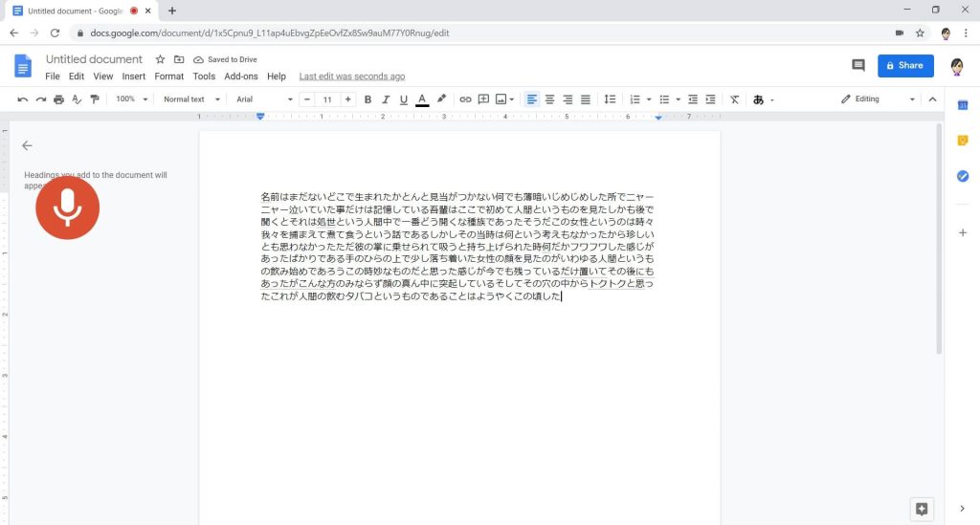Viewport: 980px width, 525px height.
Task: Set justified text alignment
Action: (586, 99)
